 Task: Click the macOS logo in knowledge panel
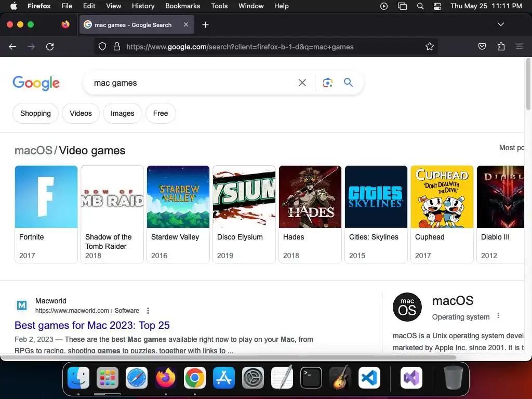pos(407,307)
